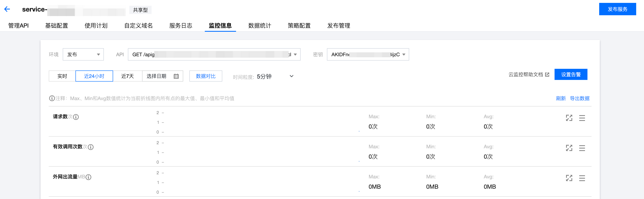
Task: Click the external link icon beside 云监控帮助文档
Action: (x=547, y=75)
